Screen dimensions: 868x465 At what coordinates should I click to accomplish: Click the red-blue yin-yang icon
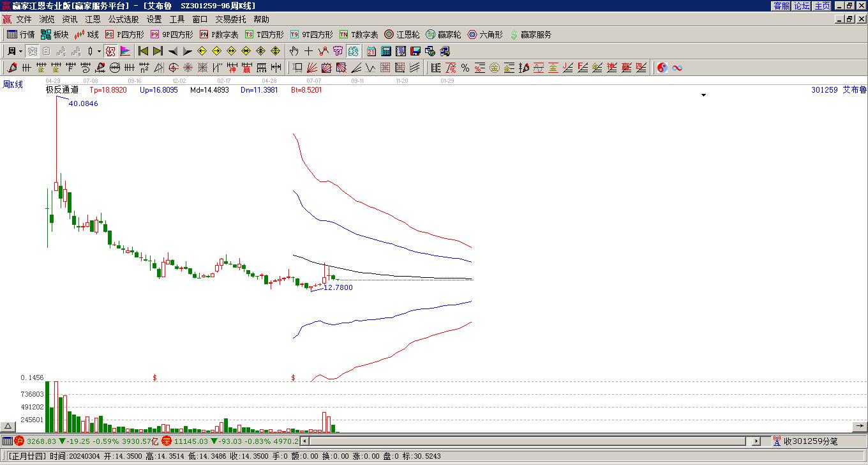[662, 68]
